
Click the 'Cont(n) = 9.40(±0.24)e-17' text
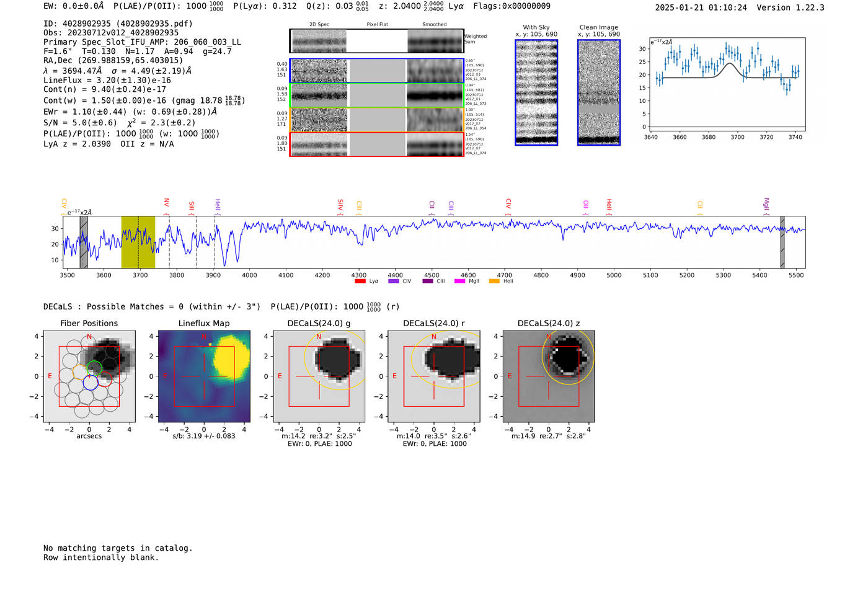(105, 89)
